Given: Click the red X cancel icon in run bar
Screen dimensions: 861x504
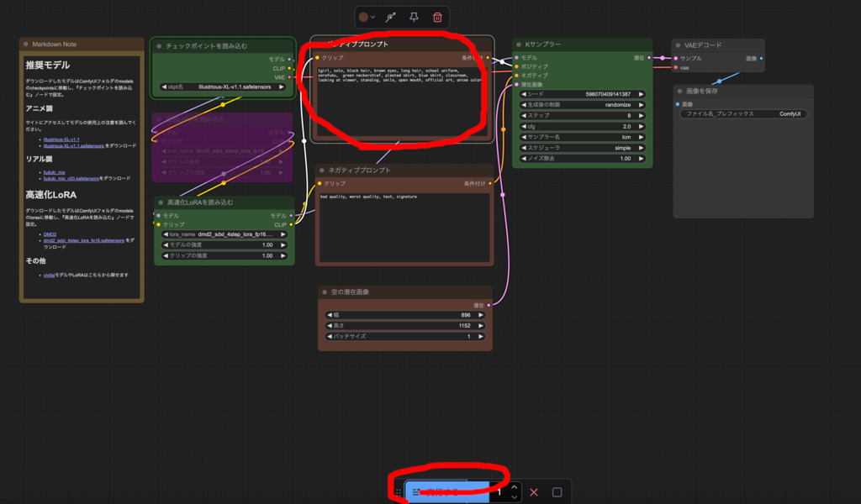Looking at the screenshot, I should [x=534, y=492].
